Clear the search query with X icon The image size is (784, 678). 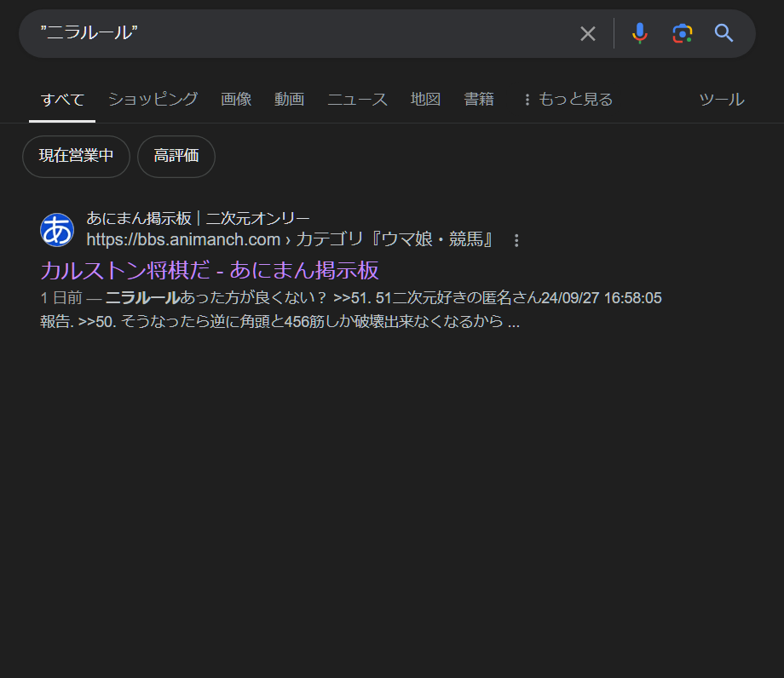click(588, 33)
